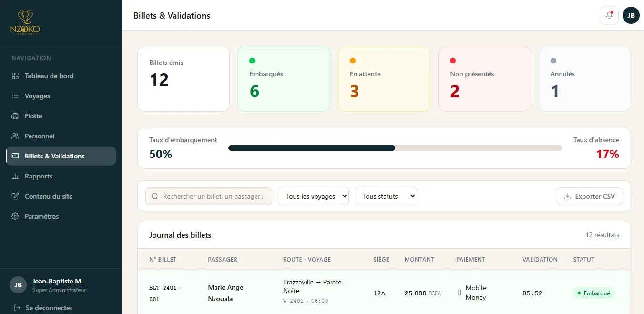Click the PASSAGER column header
The height and width of the screenshot is (314, 644).
pyautogui.click(x=223, y=260)
